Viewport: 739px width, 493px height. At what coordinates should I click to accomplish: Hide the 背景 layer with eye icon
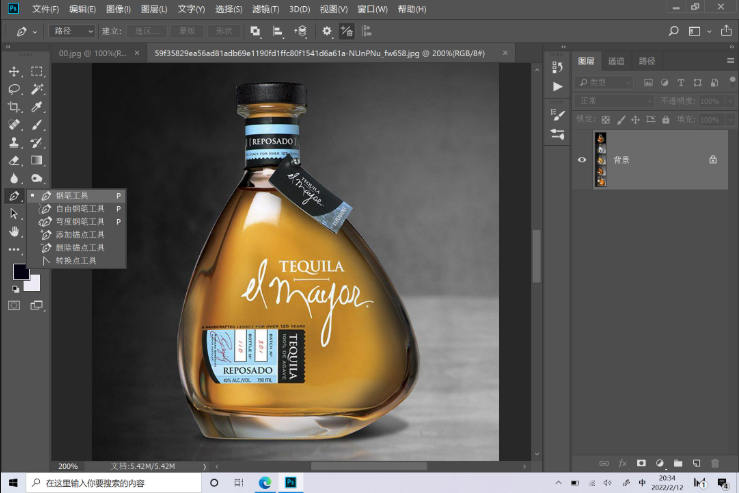582,160
